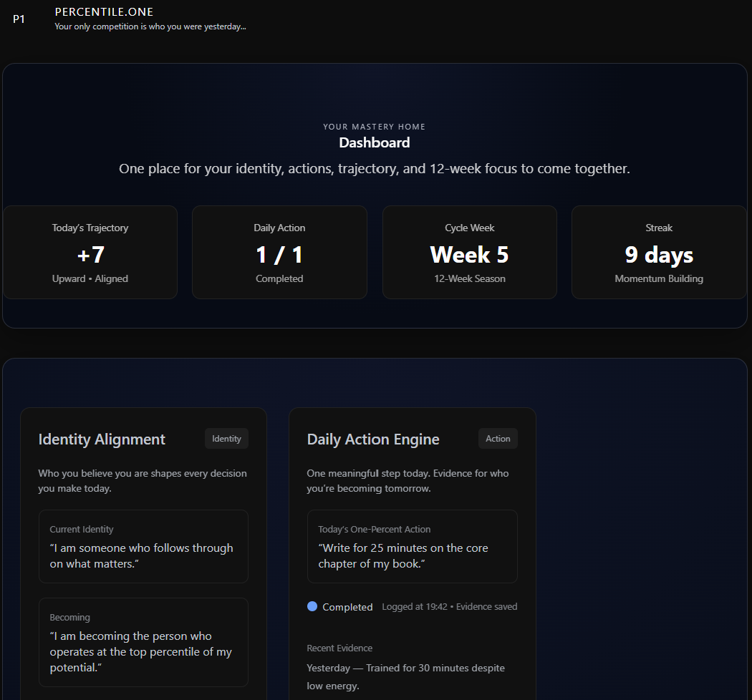
Task: Click the PERCENTILE.ONE brand title
Action: point(104,12)
